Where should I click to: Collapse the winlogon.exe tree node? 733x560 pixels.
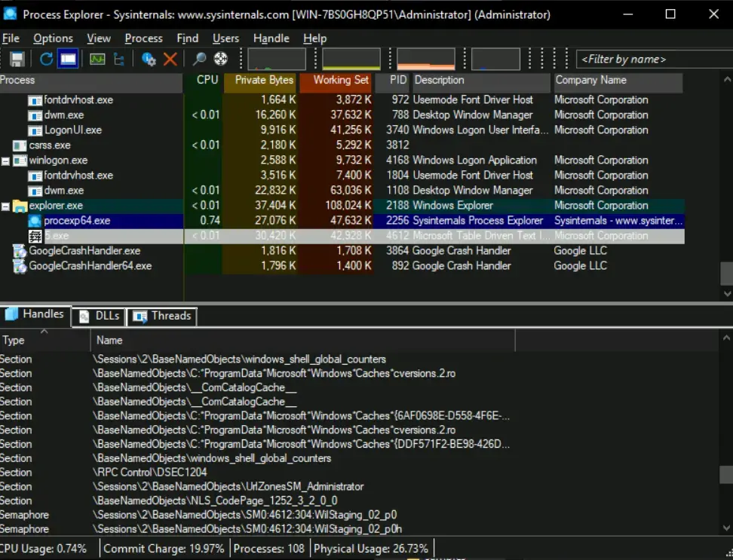pyautogui.click(x=5, y=161)
